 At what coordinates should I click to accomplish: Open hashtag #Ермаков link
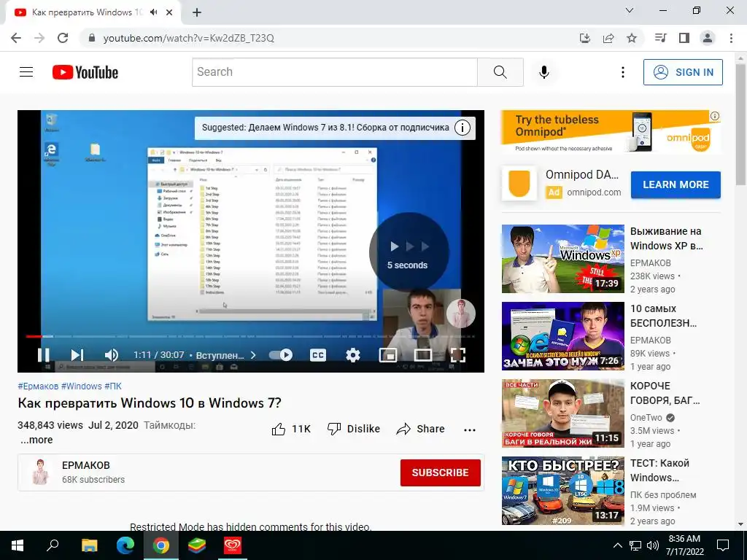[x=38, y=386]
